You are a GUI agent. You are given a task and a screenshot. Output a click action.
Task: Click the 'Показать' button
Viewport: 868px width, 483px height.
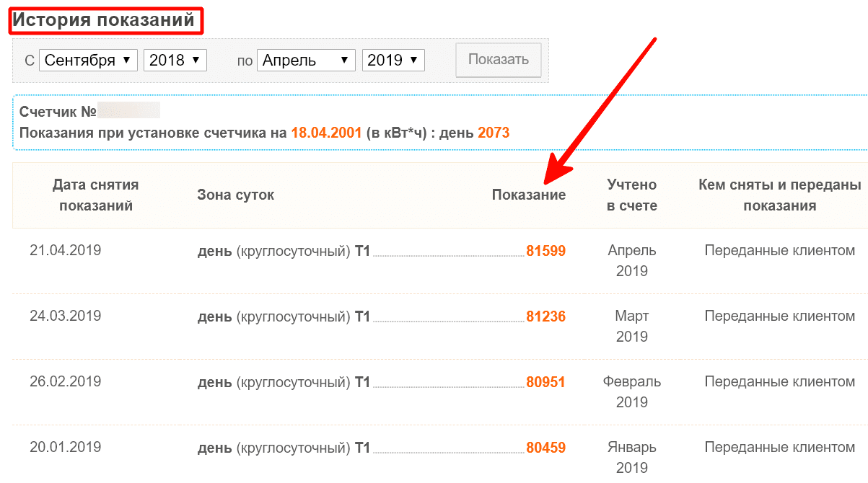point(499,60)
